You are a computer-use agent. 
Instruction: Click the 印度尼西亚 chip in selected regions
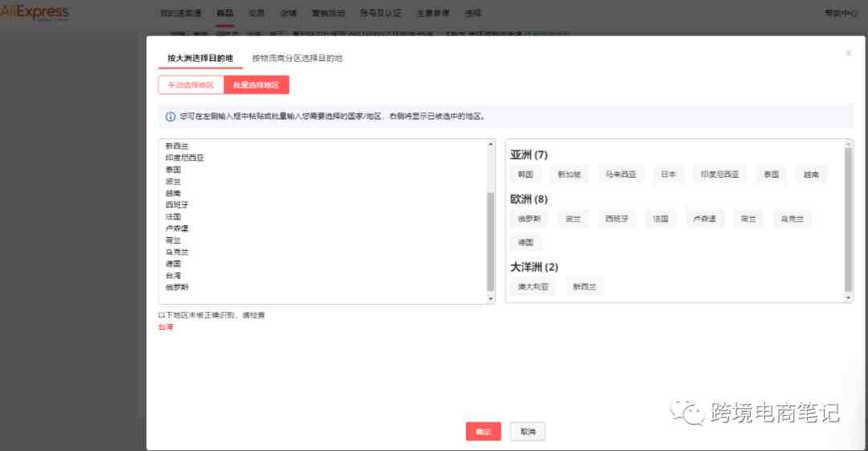coord(719,174)
